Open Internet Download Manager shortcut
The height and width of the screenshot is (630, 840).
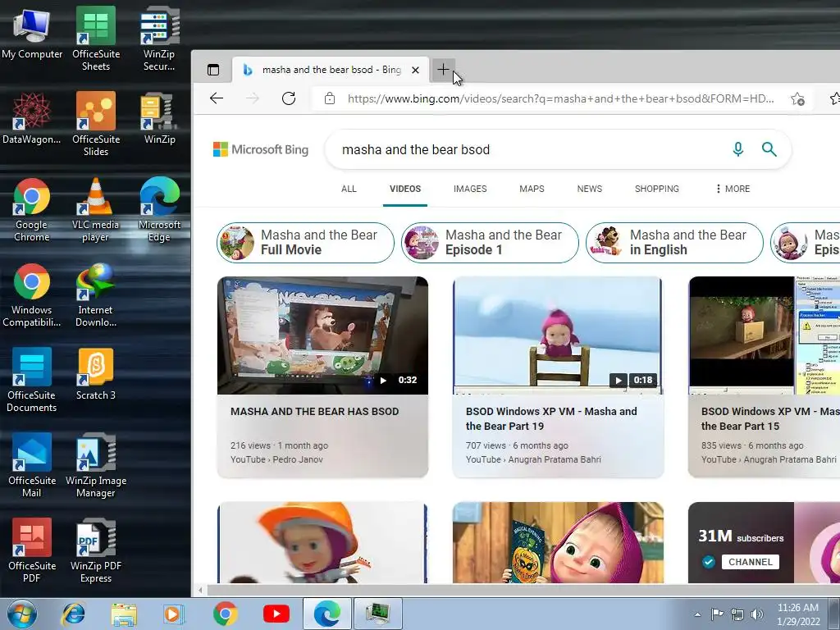[x=95, y=294]
